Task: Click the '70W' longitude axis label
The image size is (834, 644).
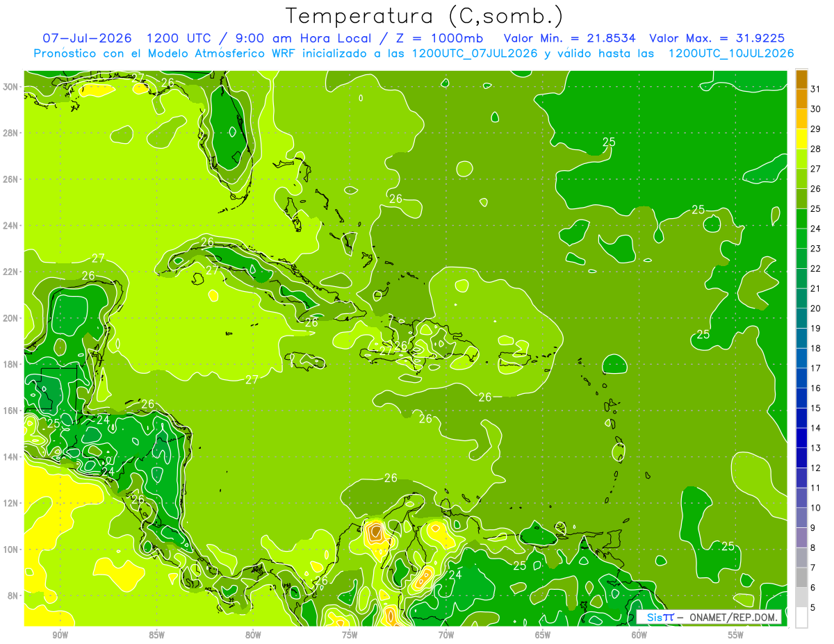Action: (x=446, y=634)
